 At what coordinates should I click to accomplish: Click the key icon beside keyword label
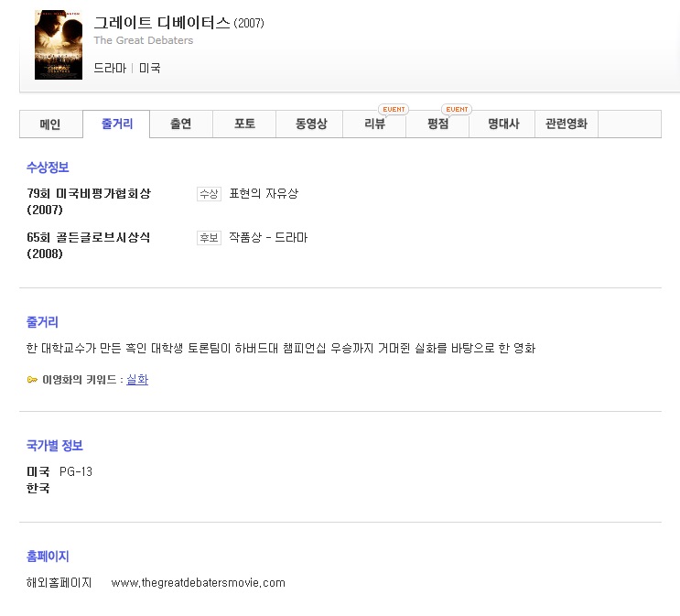click(32, 380)
